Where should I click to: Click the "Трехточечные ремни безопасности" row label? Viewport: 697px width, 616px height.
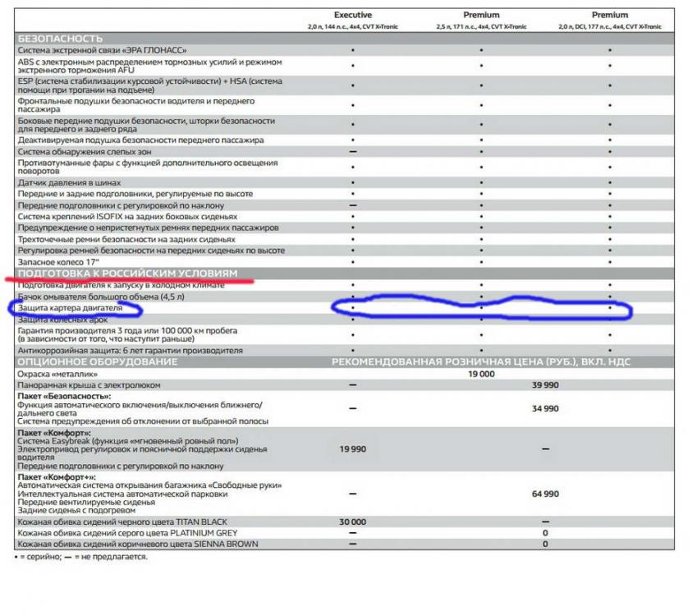point(126,239)
